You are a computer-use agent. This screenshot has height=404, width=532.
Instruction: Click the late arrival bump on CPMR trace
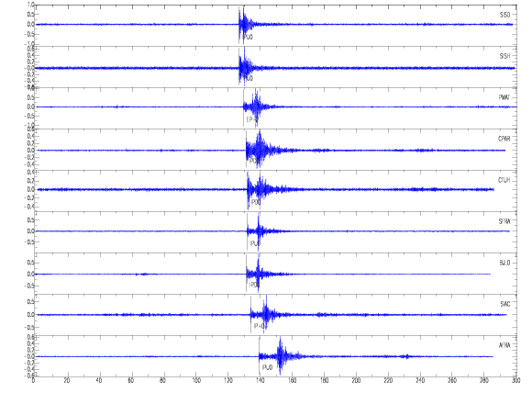(423, 151)
